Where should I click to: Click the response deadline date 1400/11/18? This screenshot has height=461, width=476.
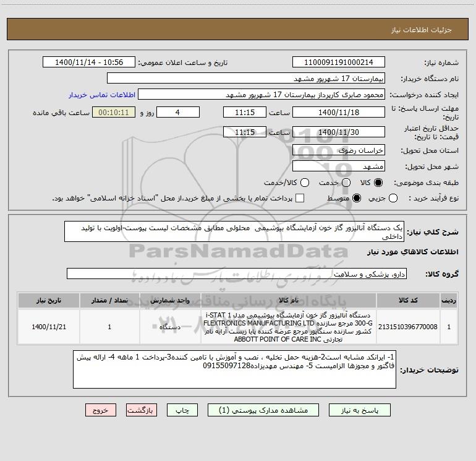[339, 112]
